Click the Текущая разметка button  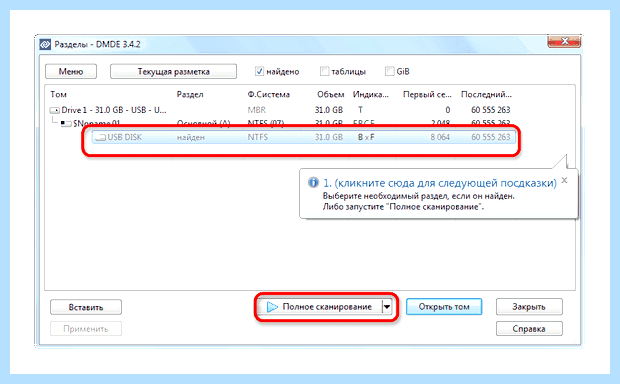pyautogui.click(x=173, y=72)
